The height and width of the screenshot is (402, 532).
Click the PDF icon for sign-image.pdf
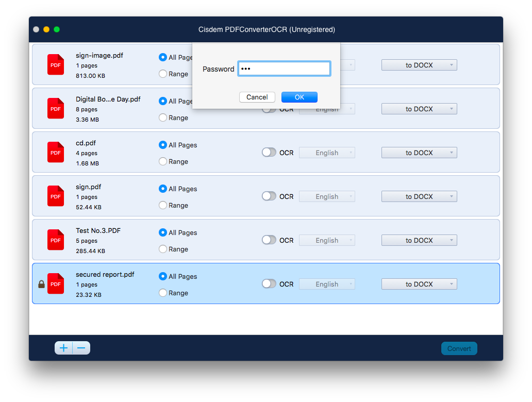[x=55, y=64]
